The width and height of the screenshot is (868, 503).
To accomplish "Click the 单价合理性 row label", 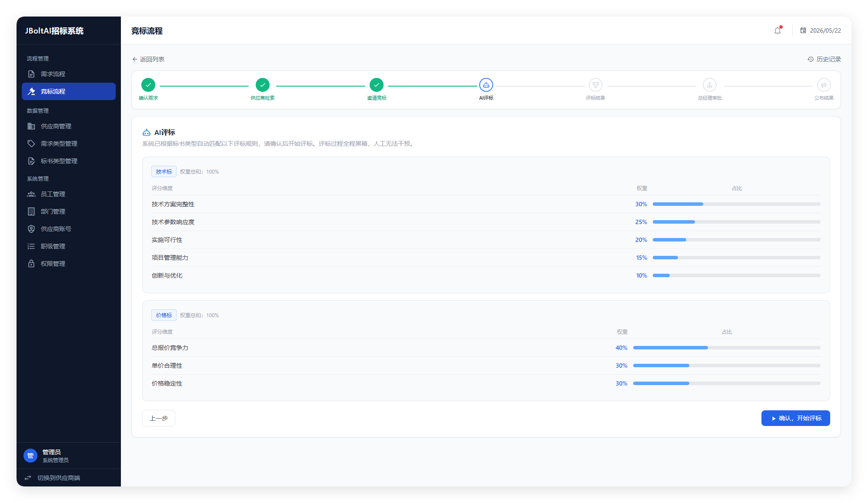I will (167, 366).
